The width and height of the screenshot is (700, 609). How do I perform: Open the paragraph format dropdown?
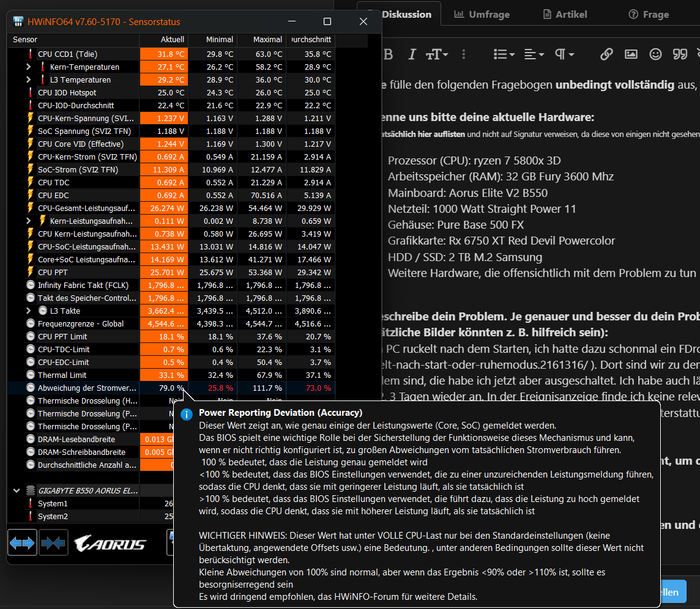(564, 54)
